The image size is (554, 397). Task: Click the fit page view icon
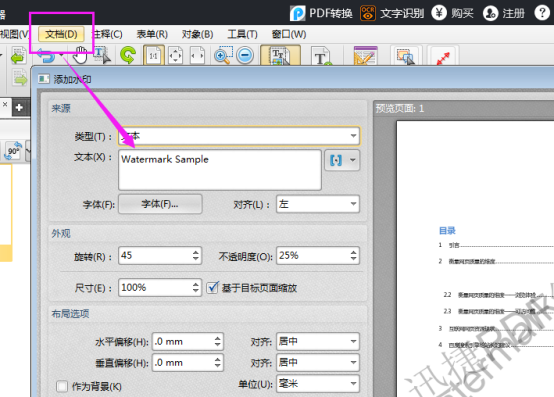tap(176, 55)
